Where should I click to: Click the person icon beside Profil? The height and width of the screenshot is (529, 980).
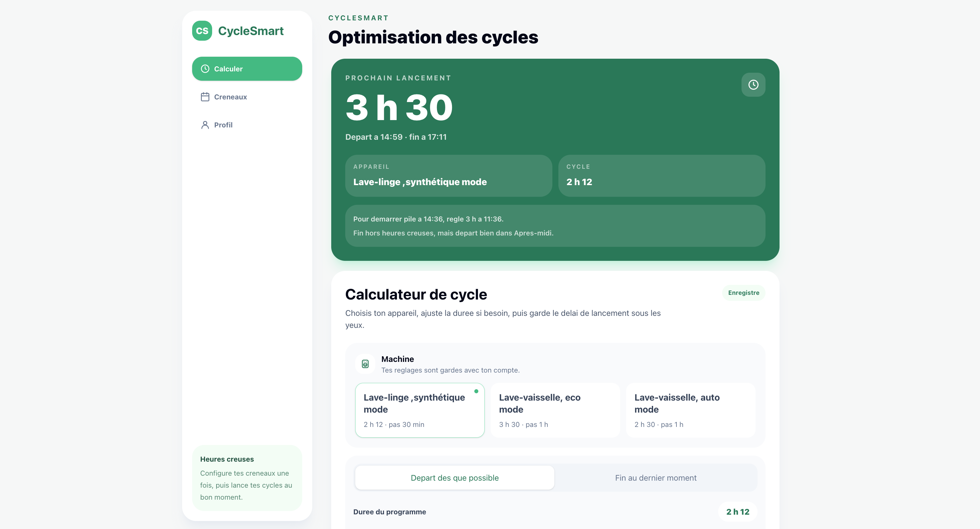[205, 125]
